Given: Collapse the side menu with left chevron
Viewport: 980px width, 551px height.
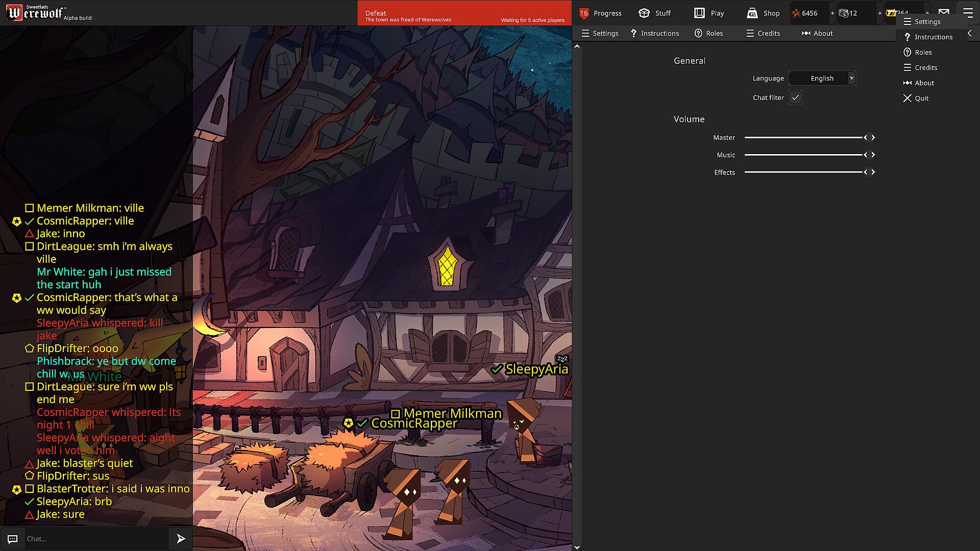Looking at the screenshot, I should 970,33.
